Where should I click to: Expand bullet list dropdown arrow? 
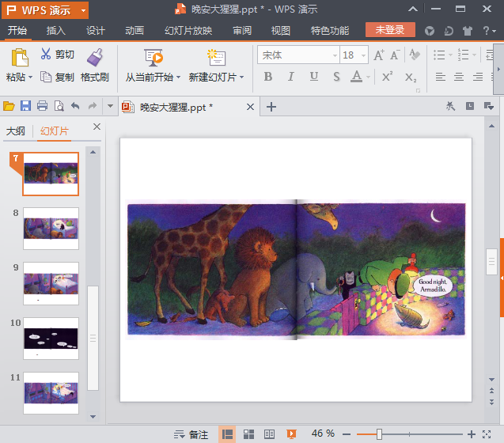(x=450, y=55)
